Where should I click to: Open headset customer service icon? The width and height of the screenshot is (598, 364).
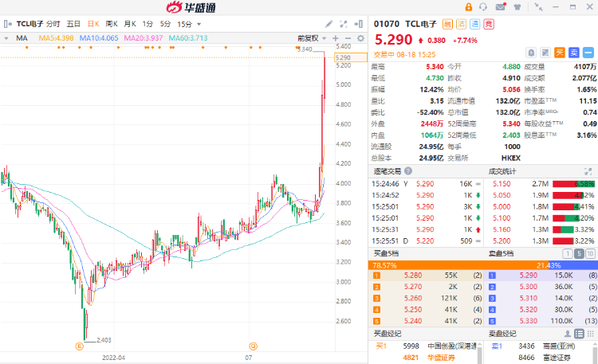coord(482,7)
